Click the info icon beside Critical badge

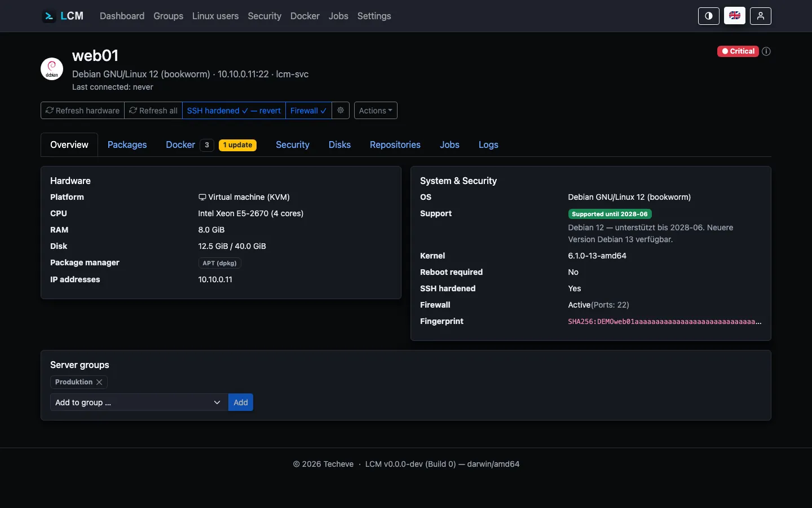click(766, 51)
